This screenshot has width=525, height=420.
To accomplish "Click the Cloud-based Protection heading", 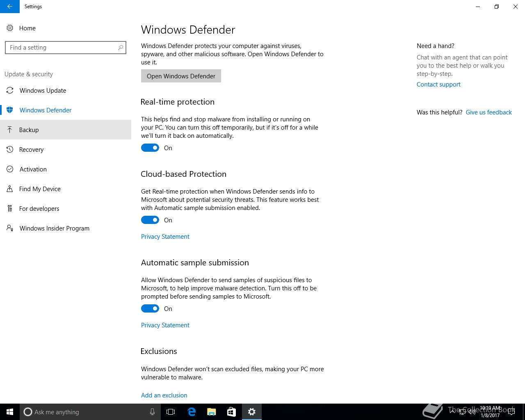I will (x=183, y=174).
